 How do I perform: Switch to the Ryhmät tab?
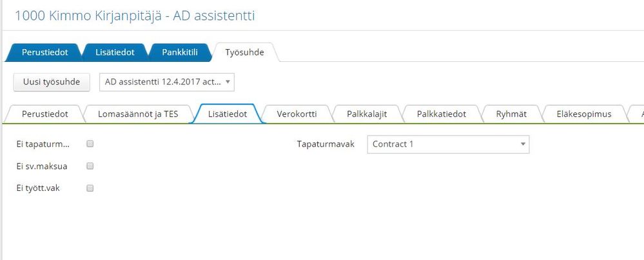click(511, 114)
